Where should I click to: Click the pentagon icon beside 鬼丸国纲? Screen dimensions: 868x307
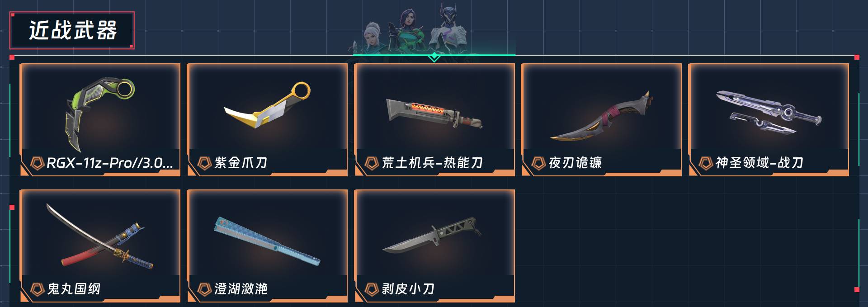click(x=37, y=289)
